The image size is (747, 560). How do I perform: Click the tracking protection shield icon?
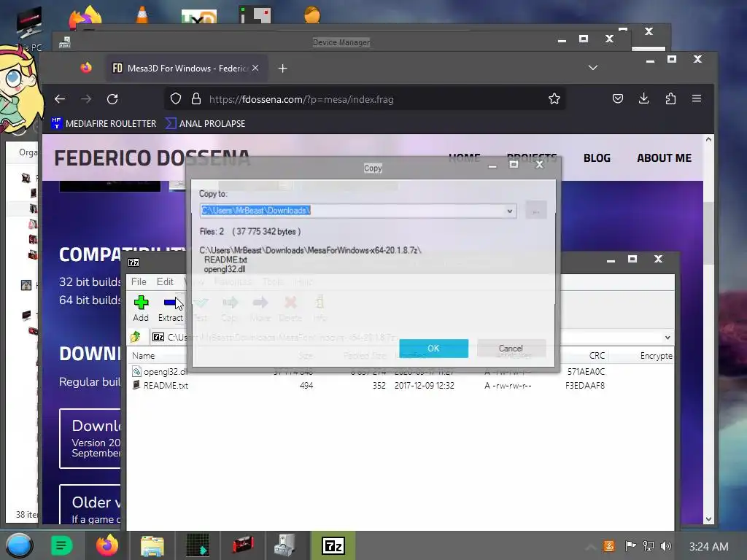point(176,99)
